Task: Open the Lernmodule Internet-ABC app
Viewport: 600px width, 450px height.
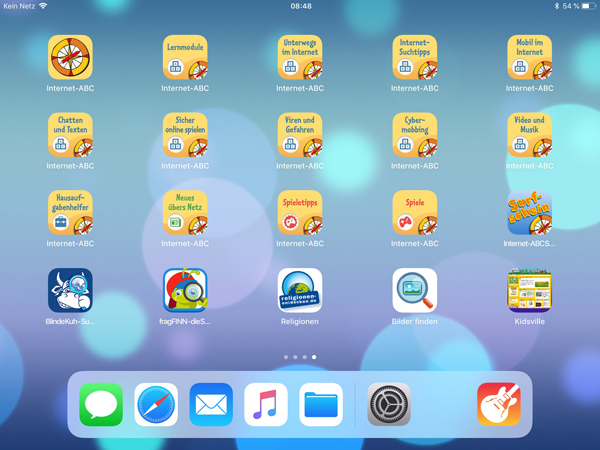Action: point(185,58)
